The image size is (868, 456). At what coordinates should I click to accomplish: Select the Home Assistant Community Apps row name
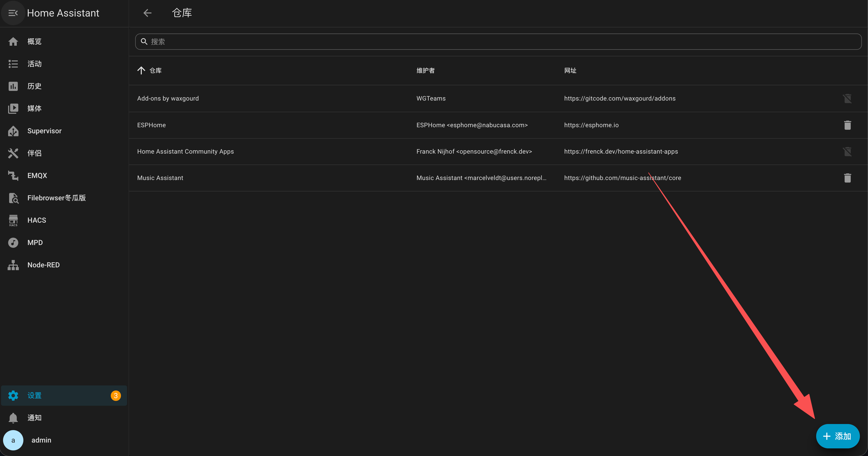pos(185,152)
